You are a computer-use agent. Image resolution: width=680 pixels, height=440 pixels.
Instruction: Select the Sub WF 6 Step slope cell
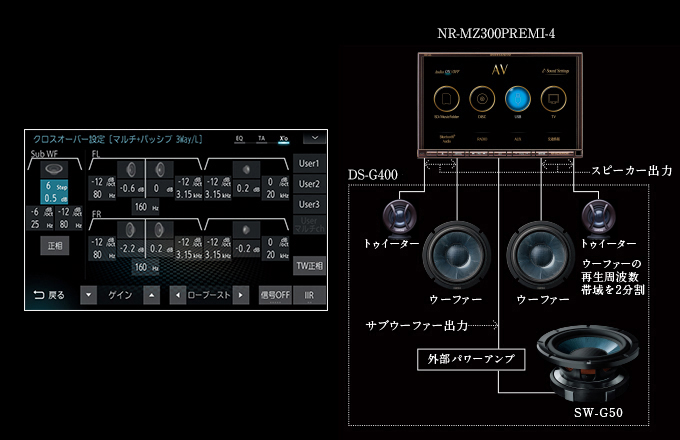(x=54, y=191)
